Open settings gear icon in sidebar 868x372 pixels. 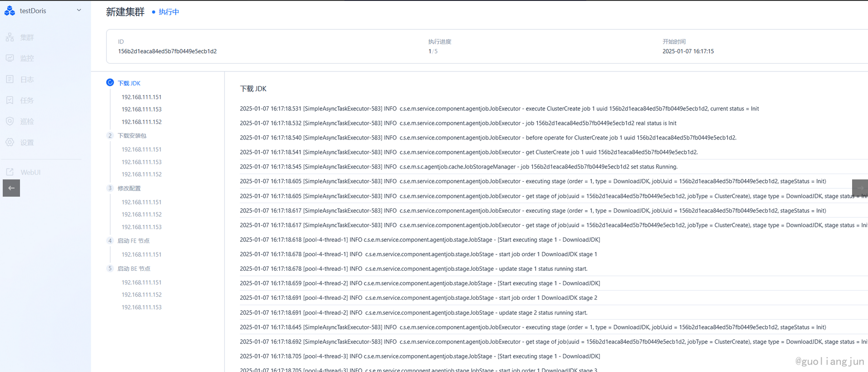(10, 142)
